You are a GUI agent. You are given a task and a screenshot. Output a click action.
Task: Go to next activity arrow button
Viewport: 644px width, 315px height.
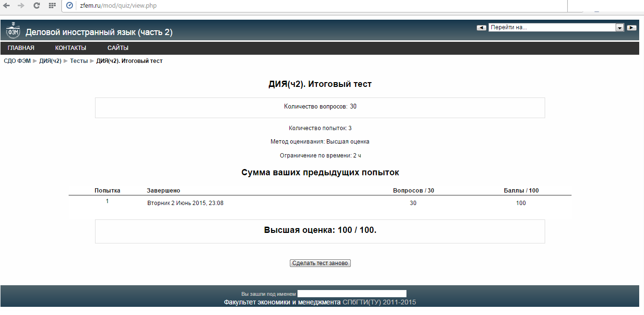pyautogui.click(x=632, y=28)
